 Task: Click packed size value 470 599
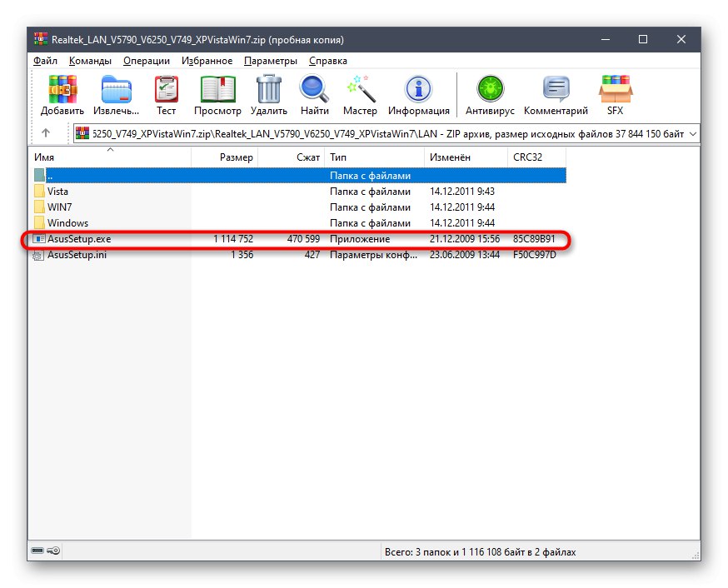pos(303,238)
